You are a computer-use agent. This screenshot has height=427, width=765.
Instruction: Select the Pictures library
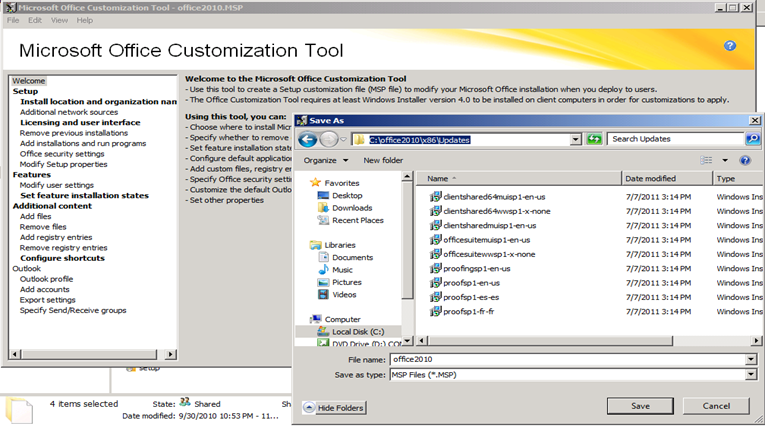pos(346,283)
